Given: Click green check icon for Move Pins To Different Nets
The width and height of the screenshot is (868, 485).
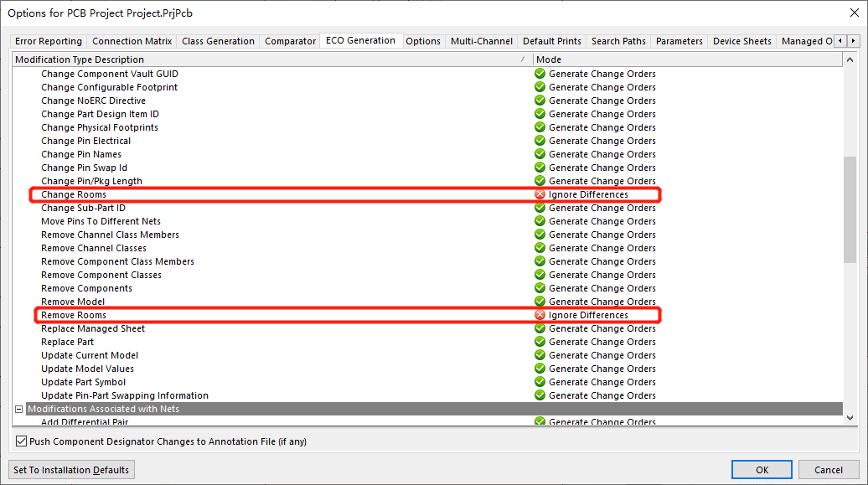Looking at the screenshot, I should point(540,221).
